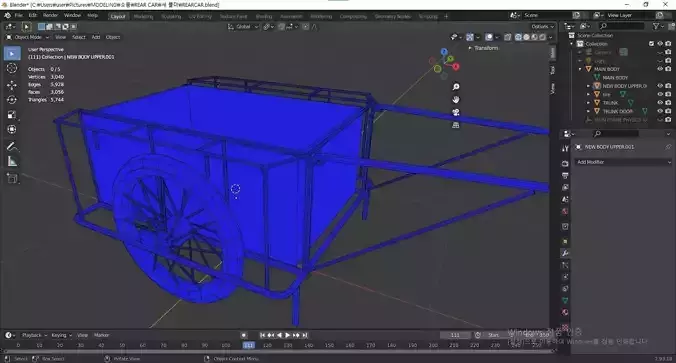Open the Render properties tab icon

tap(565, 164)
